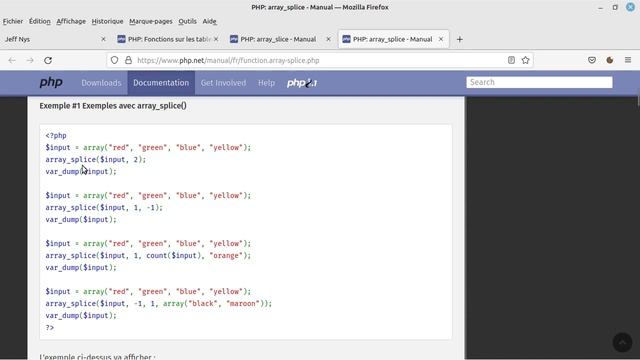
Task: Click the shield tracking protection icon
Action: click(114, 60)
